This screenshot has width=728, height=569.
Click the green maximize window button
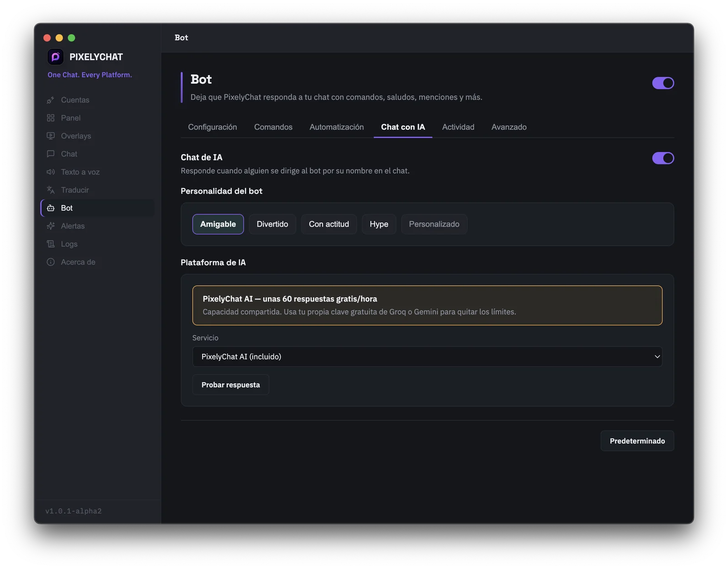71,38
